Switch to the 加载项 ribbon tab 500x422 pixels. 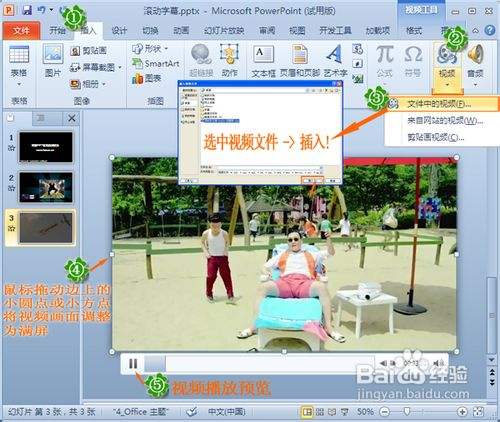pos(378,31)
